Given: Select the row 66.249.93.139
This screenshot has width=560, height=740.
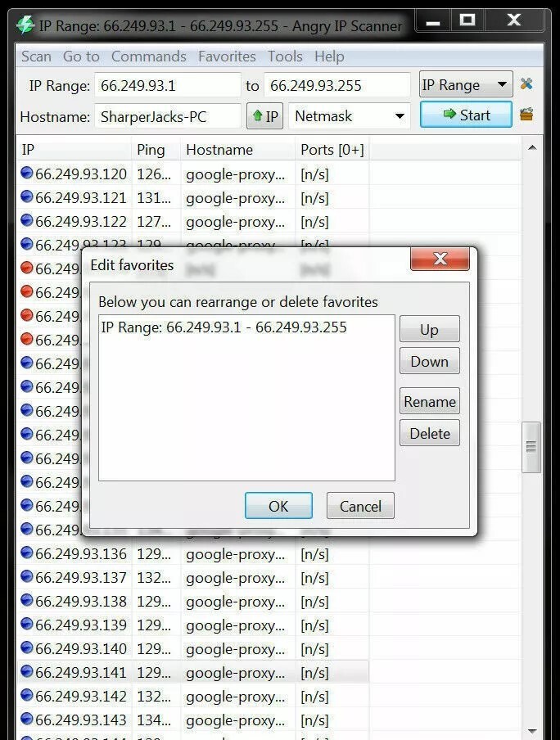Looking at the screenshot, I should tap(193, 625).
